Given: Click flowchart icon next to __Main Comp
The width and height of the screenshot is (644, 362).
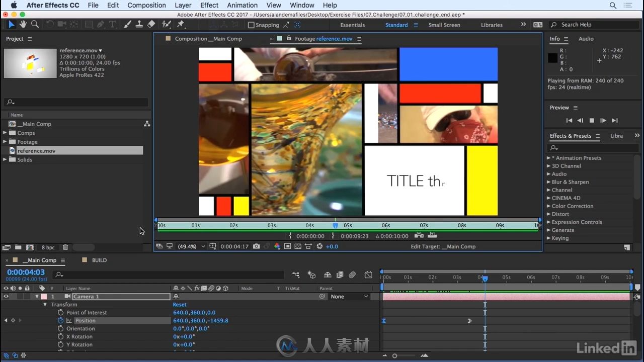Looking at the screenshot, I should 147,124.
